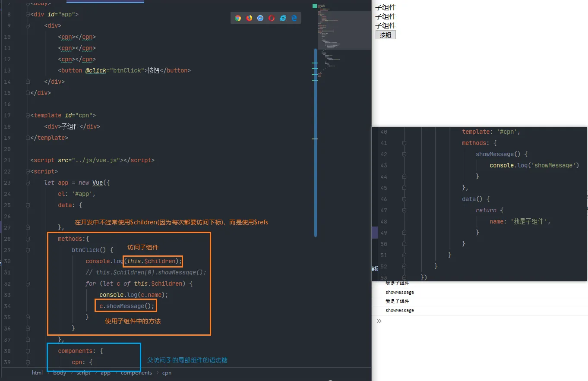Click 'btnClick() {' on line 29
588x381 pixels.
(92, 250)
